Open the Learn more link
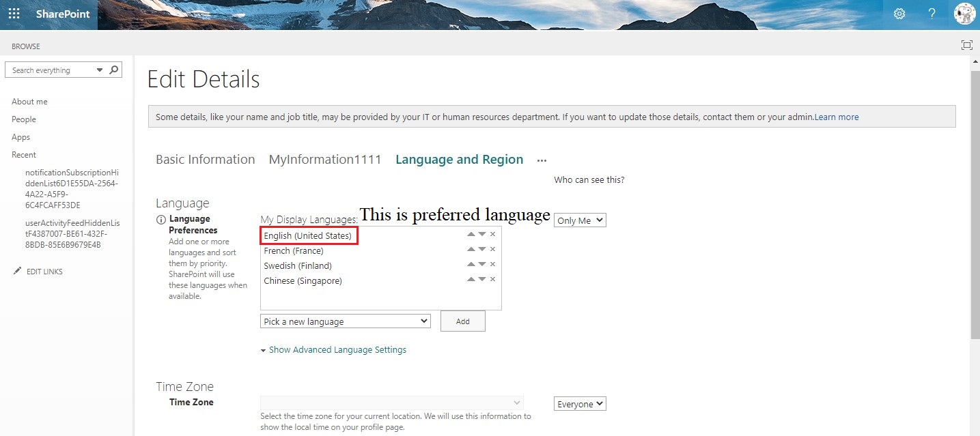Viewport: 980px width, 436px height. [836, 117]
